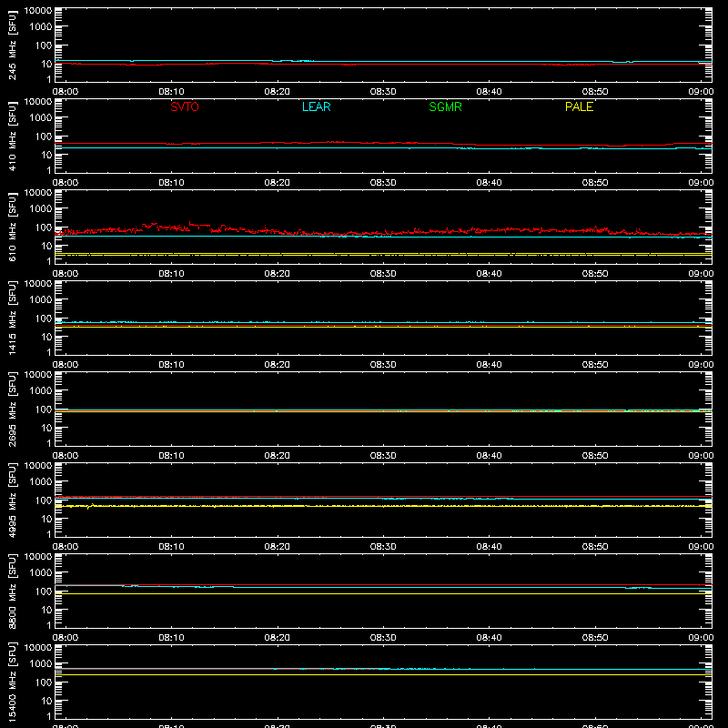Click the red SVTO station legend label

click(185, 106)
